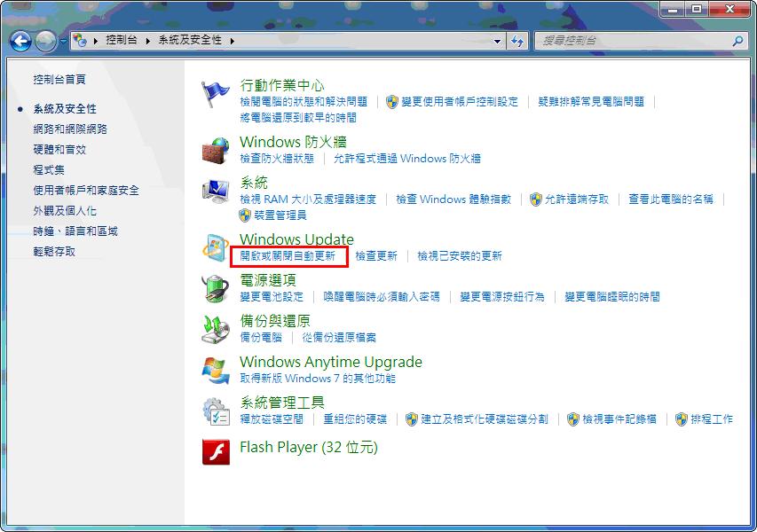Viewport: 757px width, 532px height.
Task: Go to 輕鬆存取 in sidebar
Action: pyautogui.click(x=54, y=251)
